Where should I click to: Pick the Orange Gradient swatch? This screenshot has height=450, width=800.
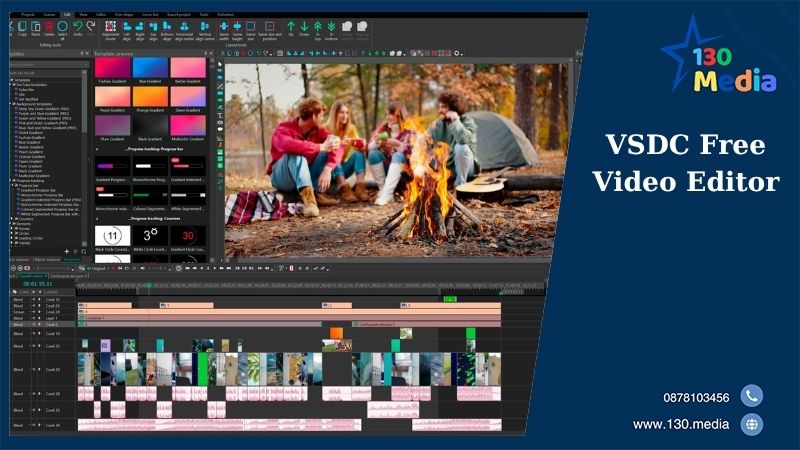(x=150, y=96)
